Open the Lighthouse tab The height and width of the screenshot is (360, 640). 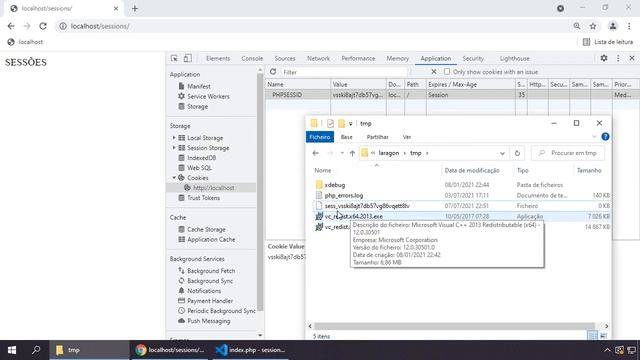click(x=514, y=58)
